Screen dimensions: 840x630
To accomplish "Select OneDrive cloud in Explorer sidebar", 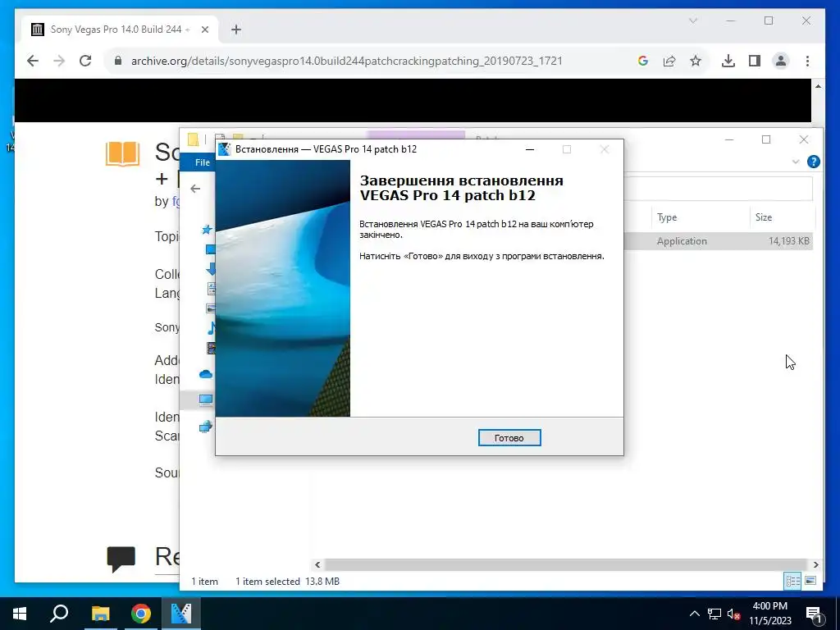I will point(206,374).
